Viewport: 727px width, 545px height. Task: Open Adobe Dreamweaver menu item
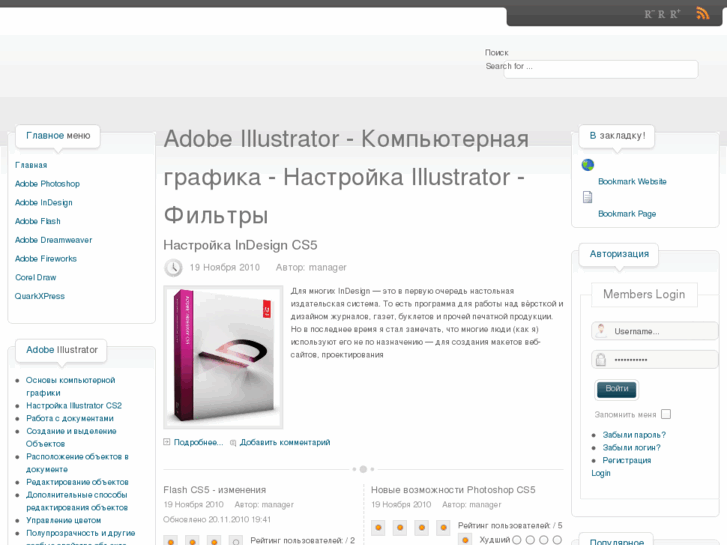pos(53,240)
